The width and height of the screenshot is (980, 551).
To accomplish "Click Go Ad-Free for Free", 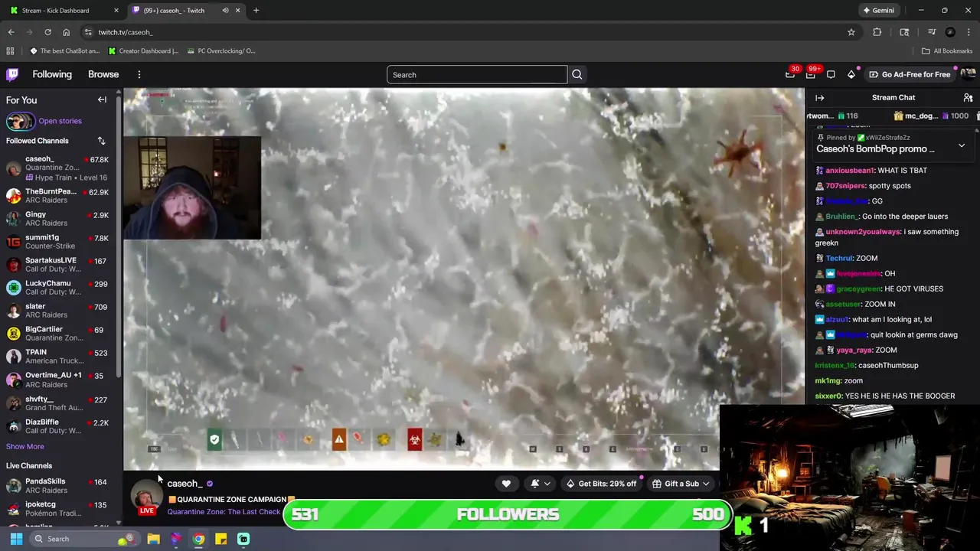I will click(910, 74).
